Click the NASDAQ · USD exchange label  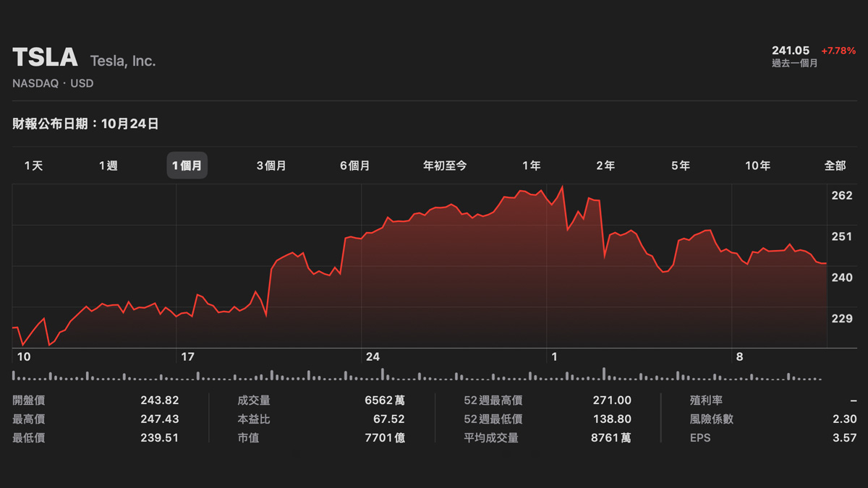[53, 83]
